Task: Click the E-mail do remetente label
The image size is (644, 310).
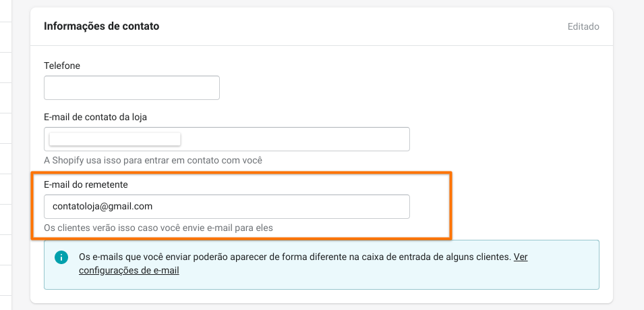Action: coord(84,184)
